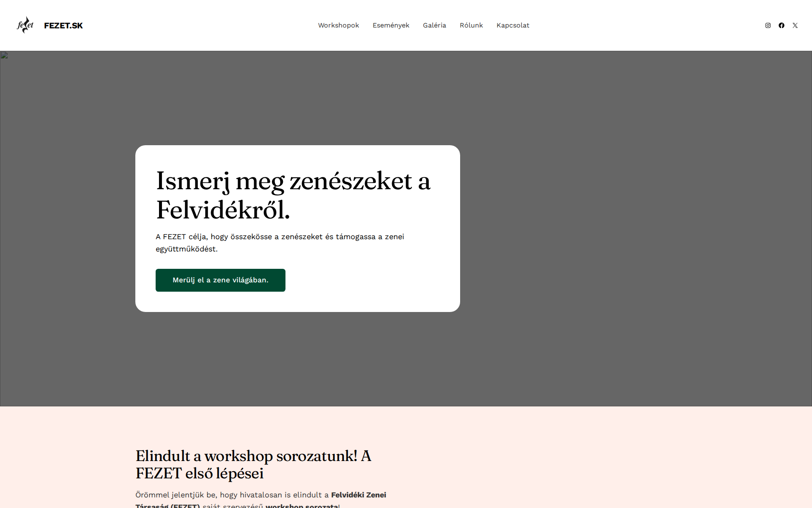Click the FEZET.SK site title

(63, 25)
